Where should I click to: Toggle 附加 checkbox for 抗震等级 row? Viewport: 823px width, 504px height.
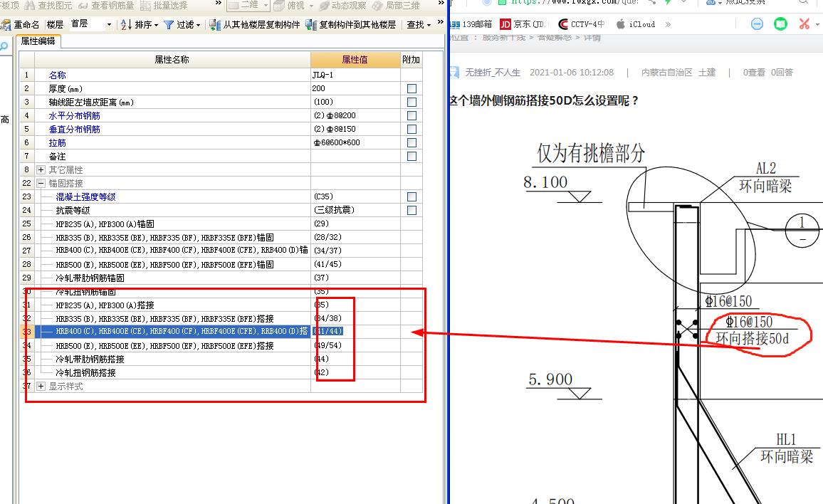pos(412,211)
